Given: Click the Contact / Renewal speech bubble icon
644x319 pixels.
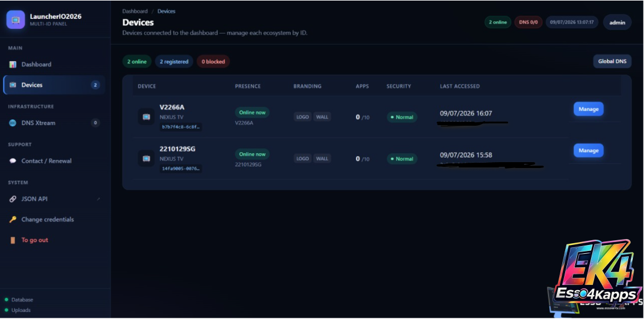Looking at the screenshot, I should (x=13, y=161).
